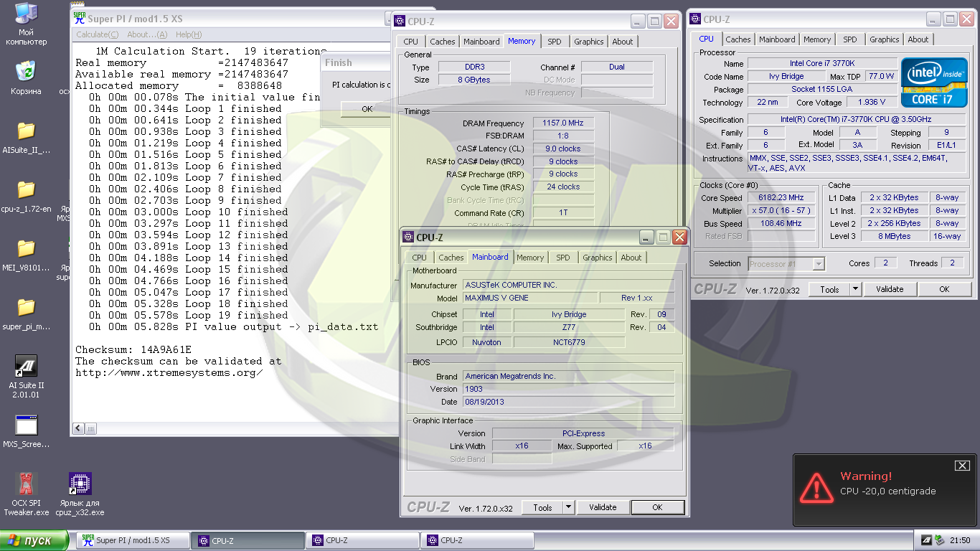Open Caches tab in CPU-Z Motherboard window

(x=451, y=258)
